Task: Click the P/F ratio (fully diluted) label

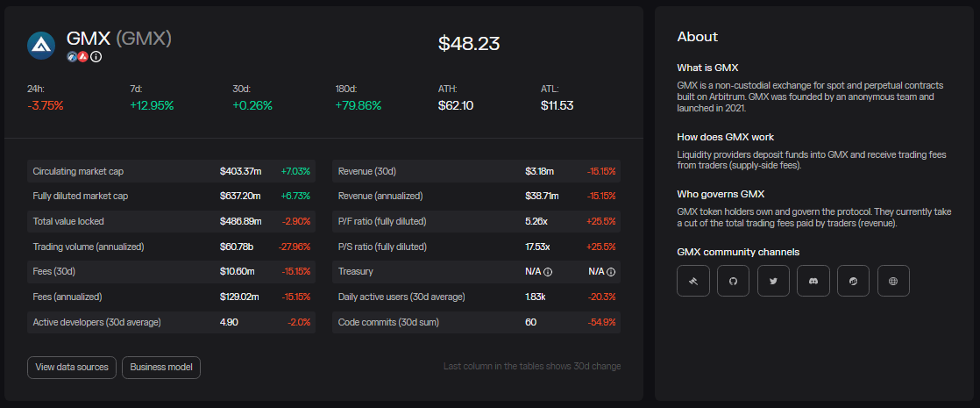Action: (382, 221)
